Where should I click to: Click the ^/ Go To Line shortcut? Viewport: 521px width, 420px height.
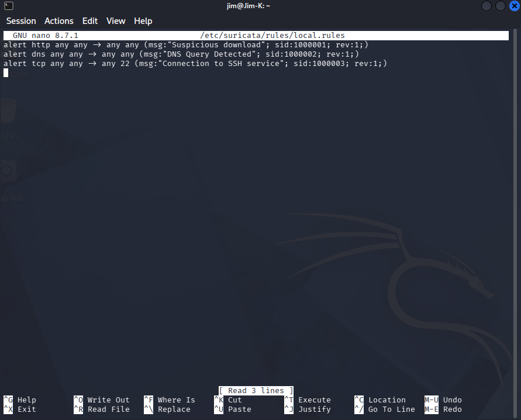click(384, 409)
